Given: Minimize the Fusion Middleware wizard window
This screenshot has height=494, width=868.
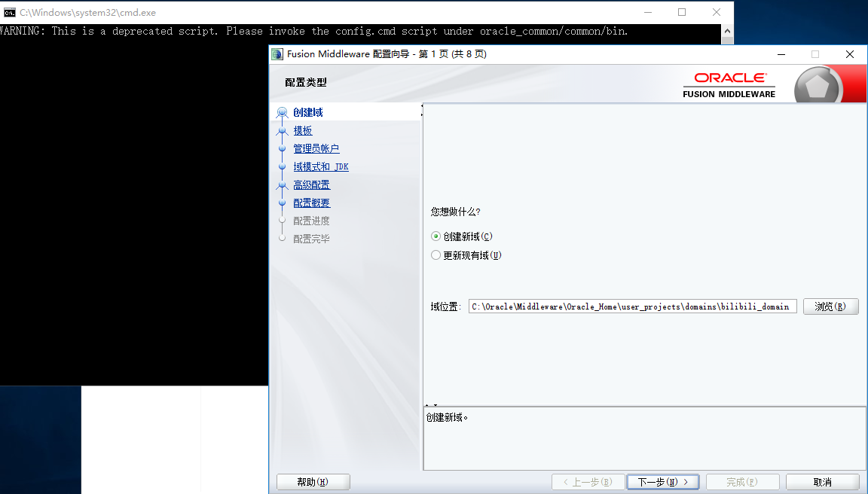Looking at the screenshot, I should (781, 54).
